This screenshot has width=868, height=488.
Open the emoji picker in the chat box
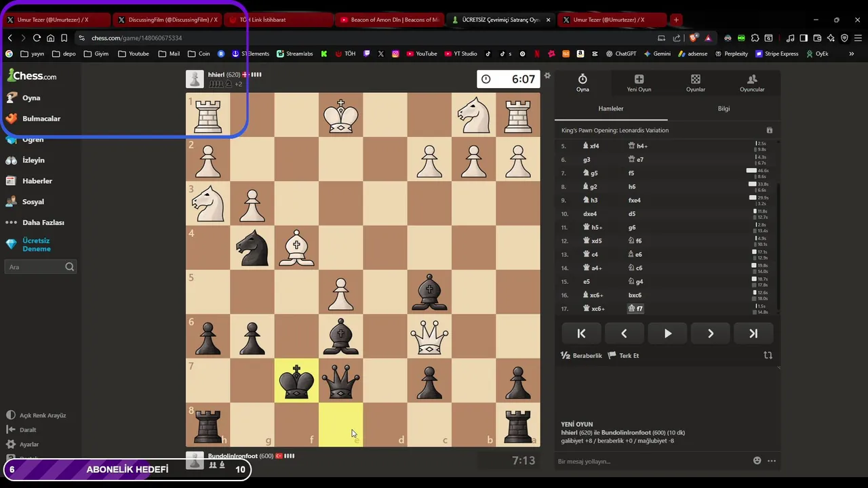pyautogui.click(x=757, y=461)
